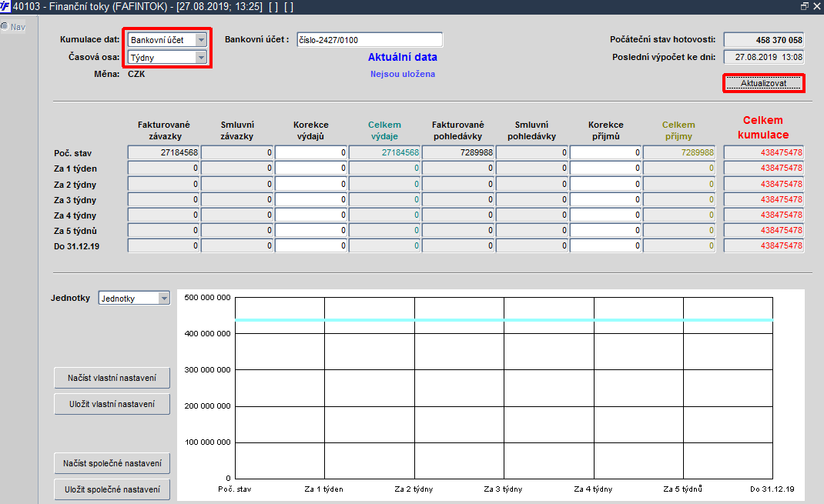Click Korekce příjmů field in Za 2 týdny row
Viewport: 824px width, 504px height.
tap(605, 184)
